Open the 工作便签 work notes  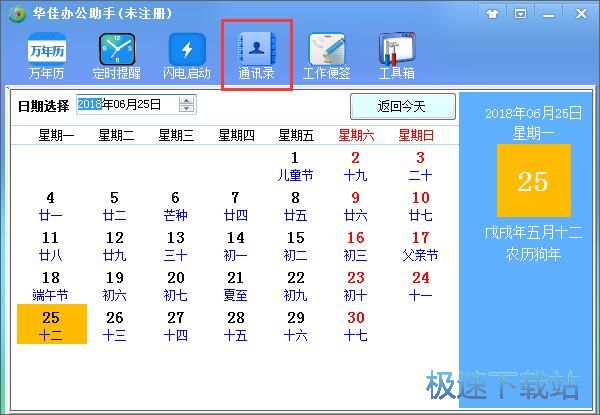click(x=326, y=56)
